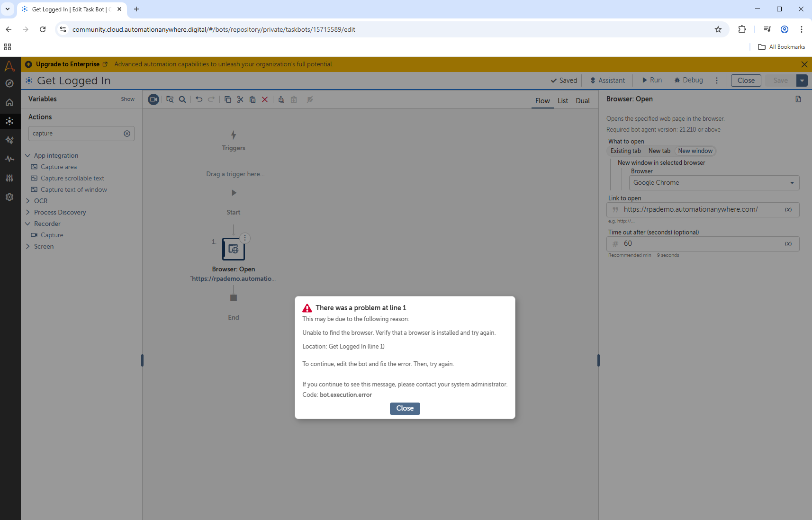Expand the Process Discovery group
The width and height of the screenshot is (812, 520).
pos(28,212)
